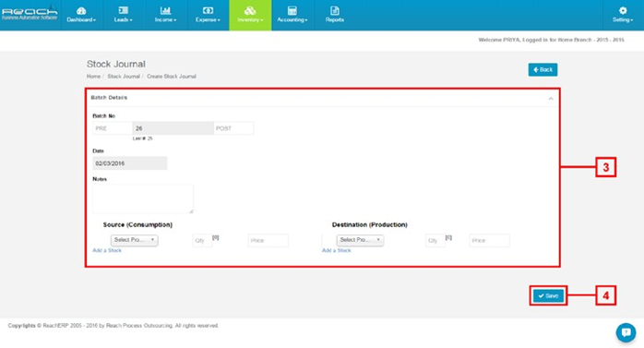
Task: Click the Source Qty field
Action: (x=202, y=240)
